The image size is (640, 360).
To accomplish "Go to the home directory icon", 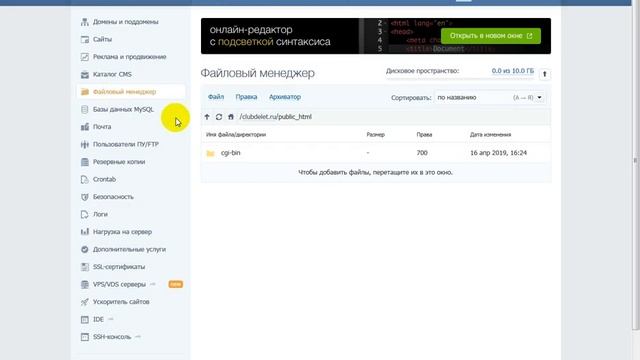I will click(x=231, y=117).
